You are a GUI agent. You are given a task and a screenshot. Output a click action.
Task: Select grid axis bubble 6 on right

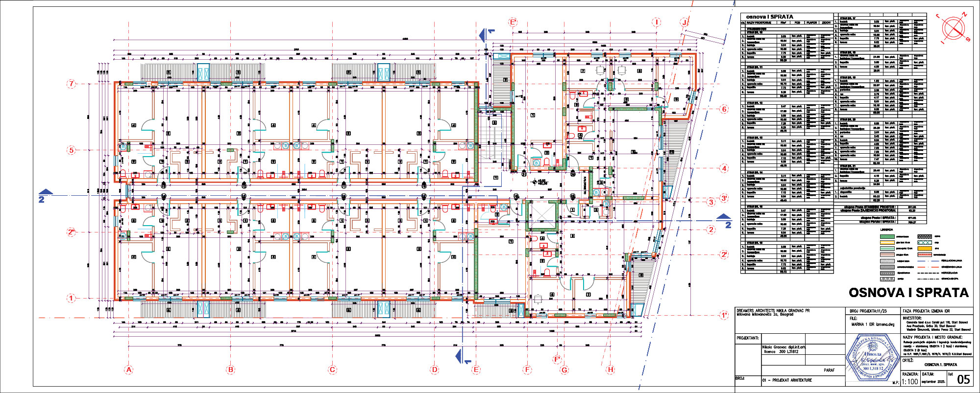click(724, 109)
